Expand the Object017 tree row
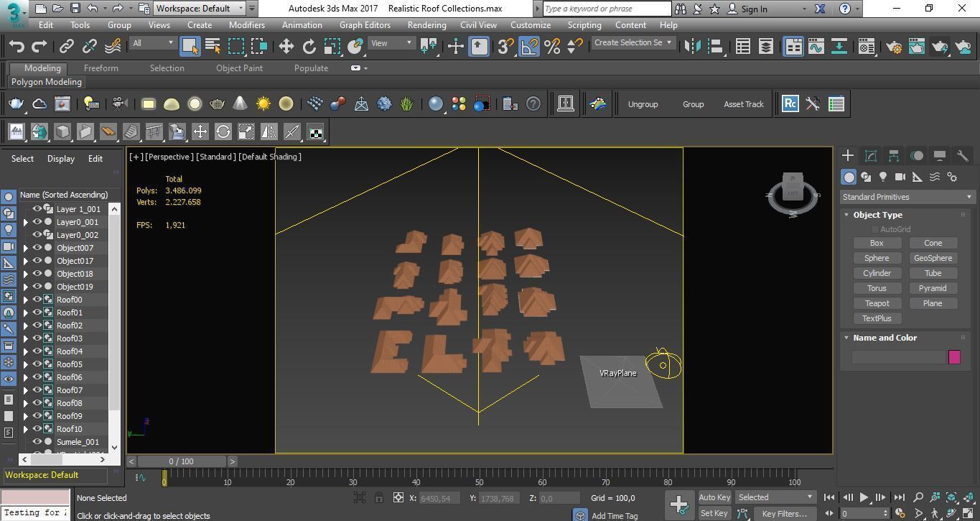Image resolution: width=980 pixels, height=521 pixels. [x=26, y=261]
